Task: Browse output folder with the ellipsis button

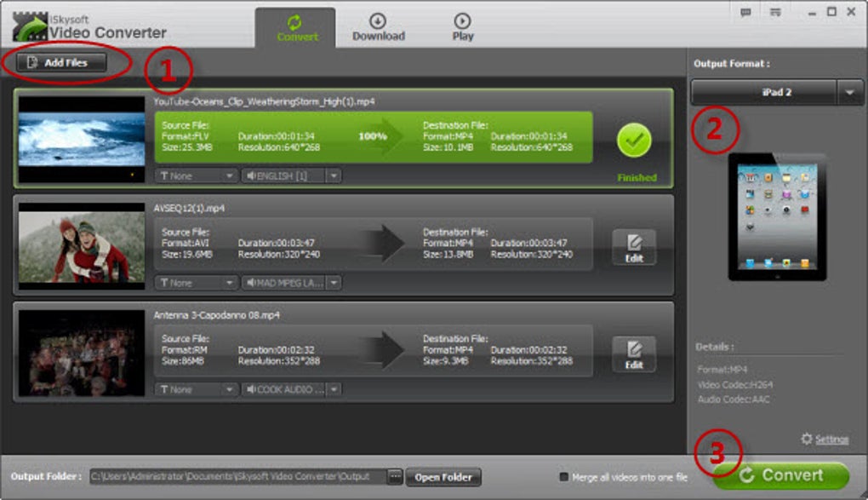Action: (x=395, y=477)
